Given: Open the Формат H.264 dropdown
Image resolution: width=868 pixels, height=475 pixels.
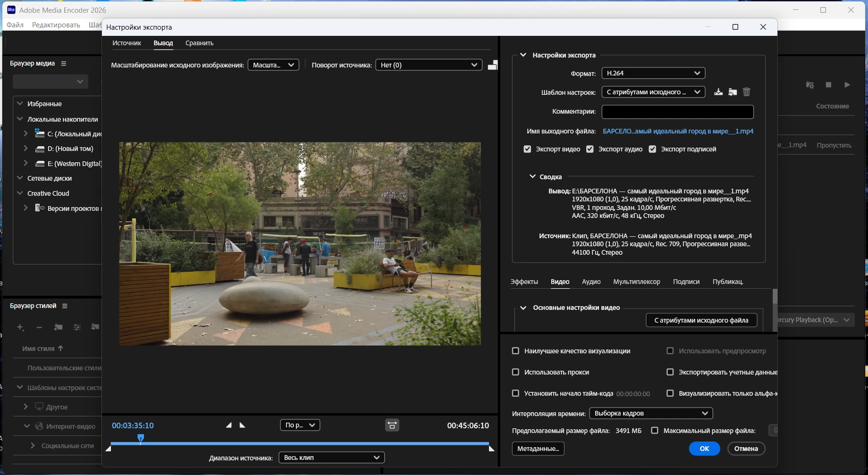Looking at the screenshot, I should (x=653, y=73).
